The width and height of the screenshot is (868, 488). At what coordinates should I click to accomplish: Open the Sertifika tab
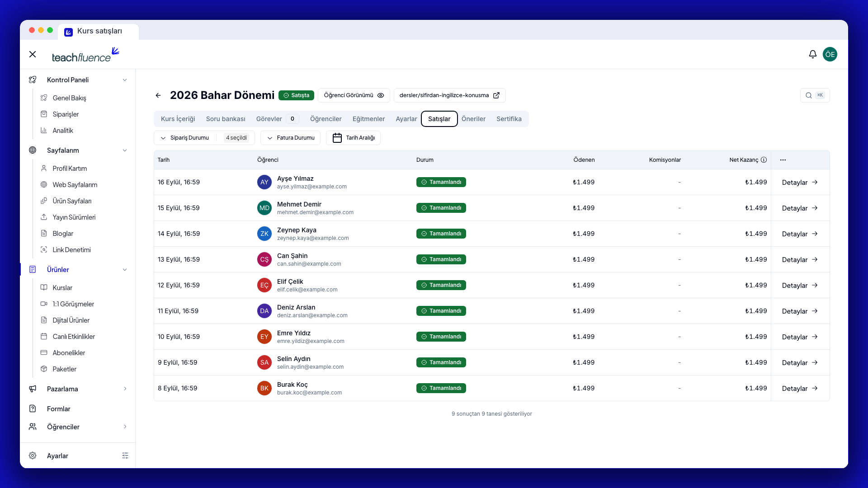click(509, 119)
